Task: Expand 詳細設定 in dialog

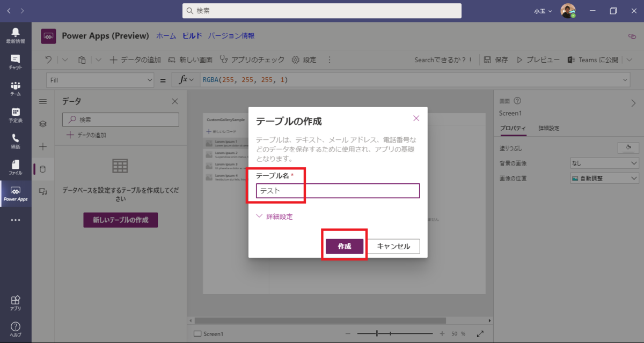Action: click(274, 217)
